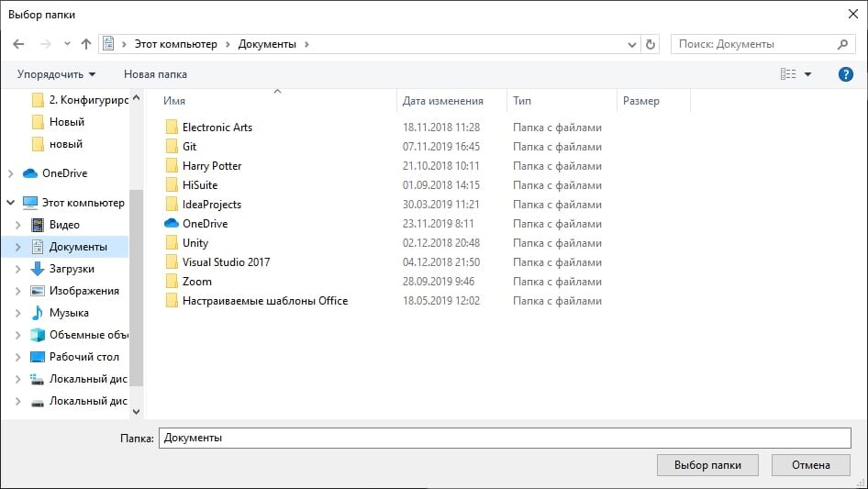The image size is (868, 489).
Task: Select the Harry Potter folder icon
Action: click(172, 165)
